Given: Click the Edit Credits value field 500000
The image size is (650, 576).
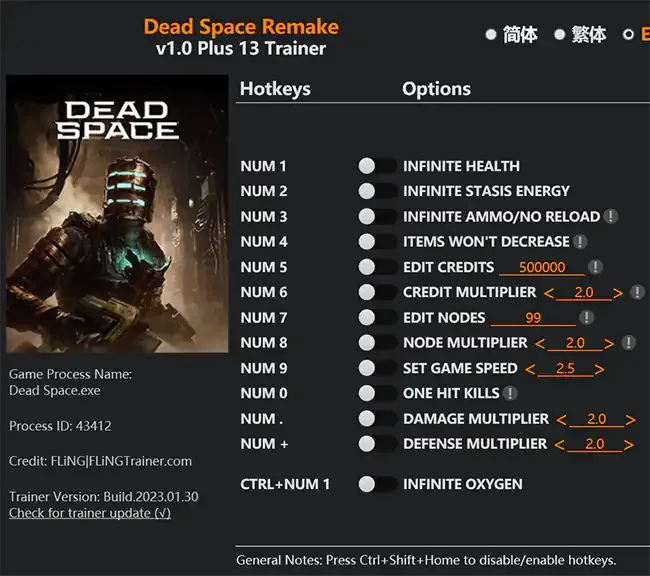Looking at the screenshot, I should 542,267.
